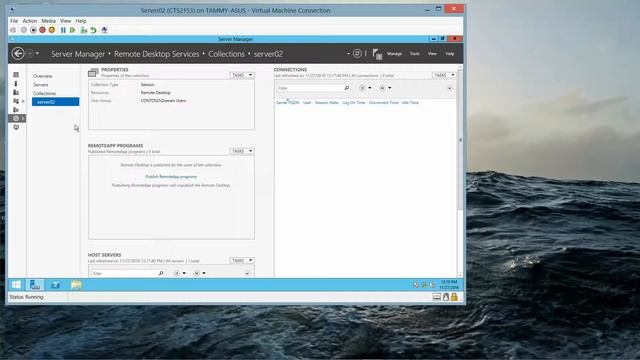Select Local Server icon in left sidebar
Viewport: 640px width, 360px height.
(x=16, y=83)
